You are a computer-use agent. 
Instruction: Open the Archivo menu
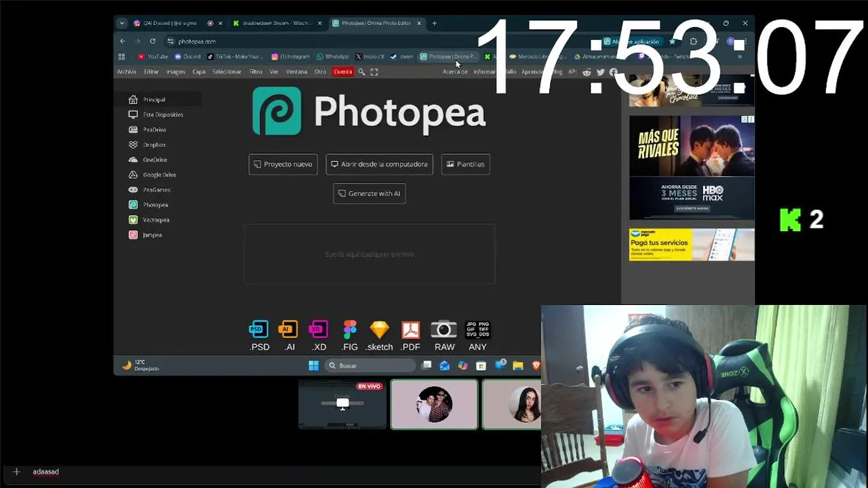pyautogui.click(x=126, y=72)
